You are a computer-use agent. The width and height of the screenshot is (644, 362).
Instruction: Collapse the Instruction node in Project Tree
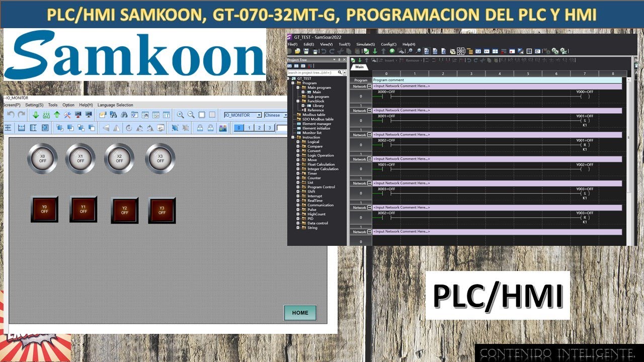pos(292,137)
